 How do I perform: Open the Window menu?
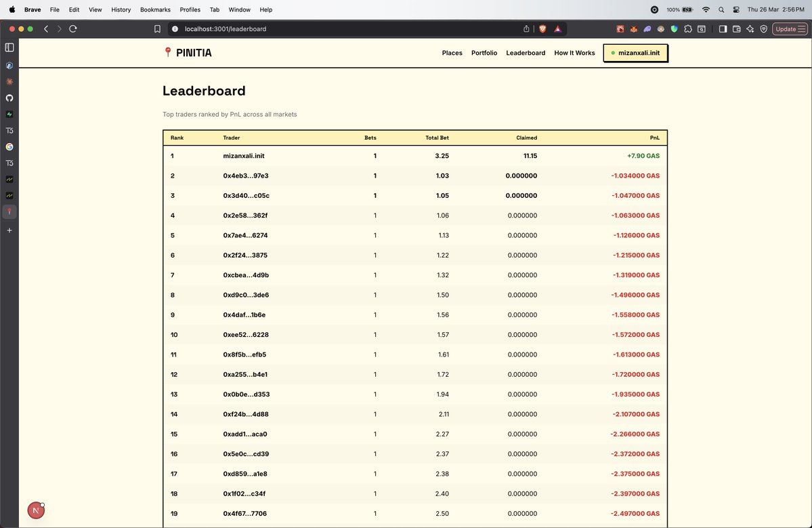[239, 9]
